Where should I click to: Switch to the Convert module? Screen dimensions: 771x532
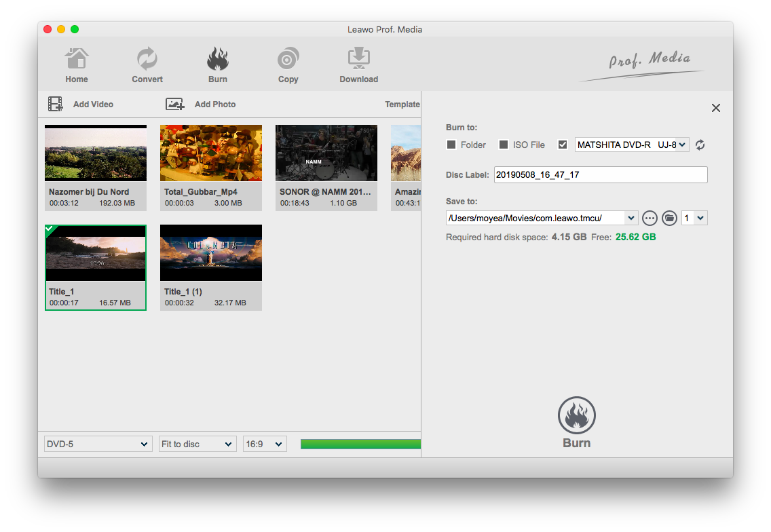click(x=147, y=66)
